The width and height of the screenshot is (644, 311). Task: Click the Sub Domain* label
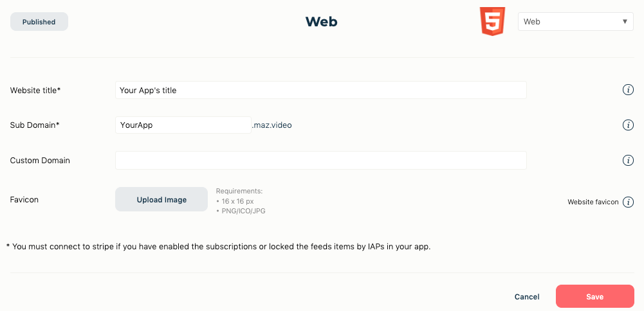pyautogui.click(x=35, y=125)
